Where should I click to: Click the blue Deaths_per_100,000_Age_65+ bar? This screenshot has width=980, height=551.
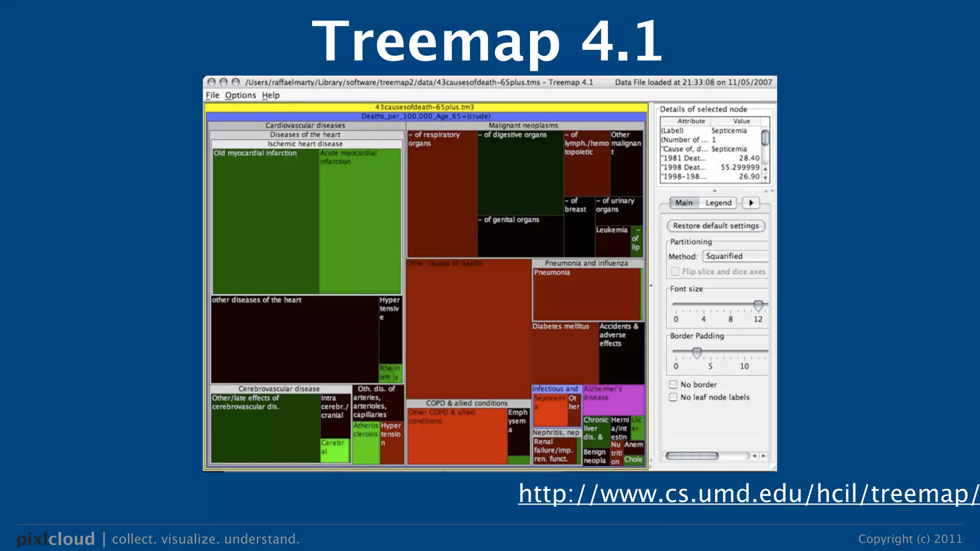pos(426,116)
